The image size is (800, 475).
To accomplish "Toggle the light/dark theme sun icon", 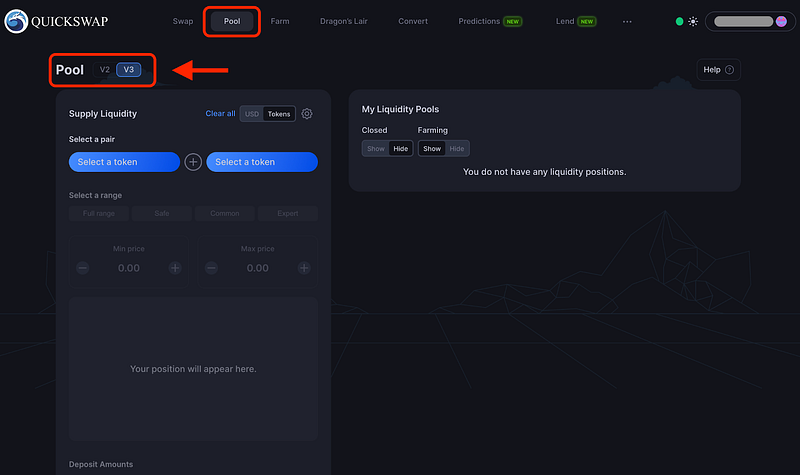I will [693, 21].
